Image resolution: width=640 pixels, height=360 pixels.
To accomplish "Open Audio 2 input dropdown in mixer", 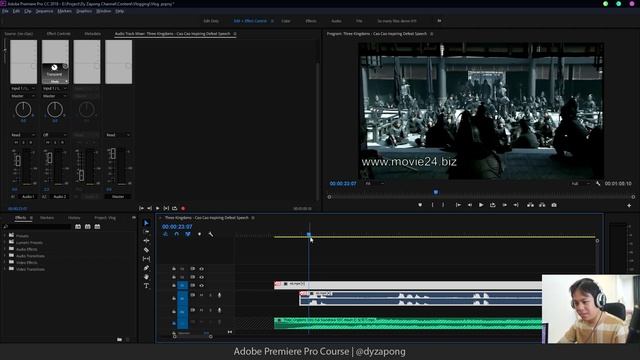I will 55,88.
